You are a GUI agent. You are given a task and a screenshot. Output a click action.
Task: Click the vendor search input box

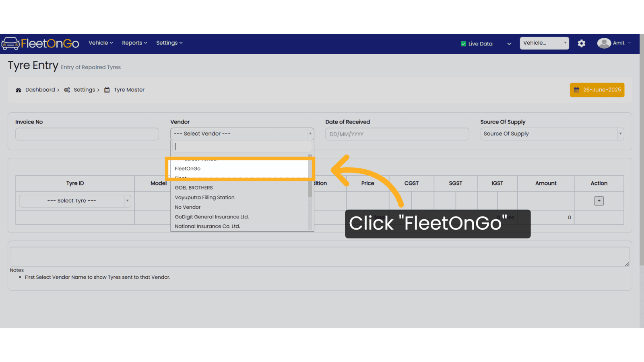(242, 146)
